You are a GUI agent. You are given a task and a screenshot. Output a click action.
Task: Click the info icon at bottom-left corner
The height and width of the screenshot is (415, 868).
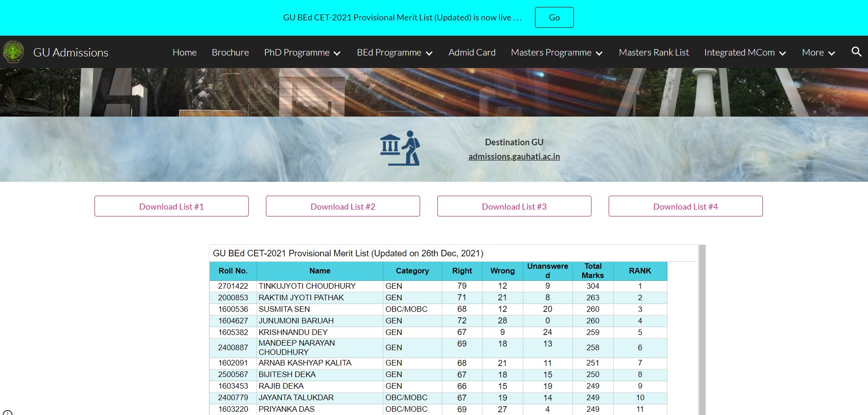point(7,413)
